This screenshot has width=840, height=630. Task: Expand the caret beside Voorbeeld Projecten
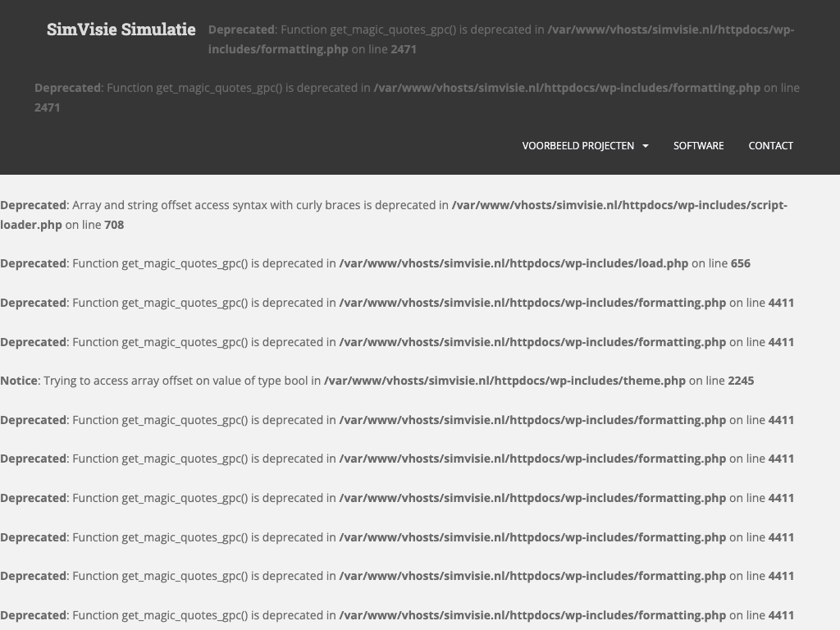pos(646,146)
